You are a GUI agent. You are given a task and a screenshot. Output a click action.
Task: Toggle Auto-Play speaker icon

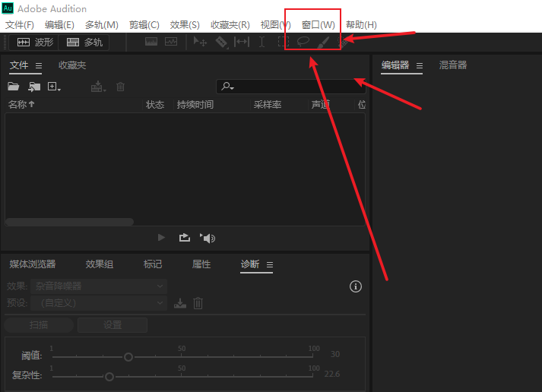(208, 238)
